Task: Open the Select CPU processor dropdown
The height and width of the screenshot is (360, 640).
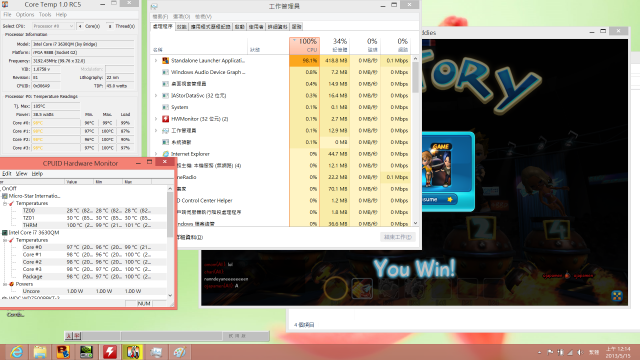Action: point(53,26)
